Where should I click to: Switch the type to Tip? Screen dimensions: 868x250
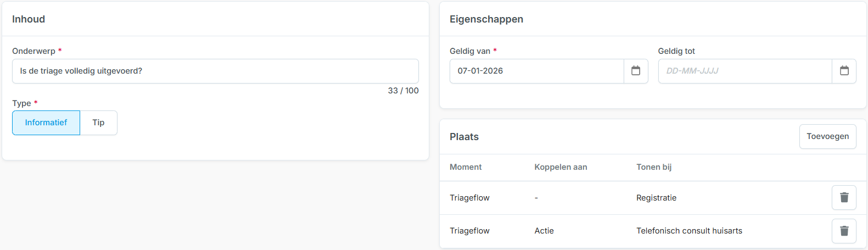click(98, 123)
